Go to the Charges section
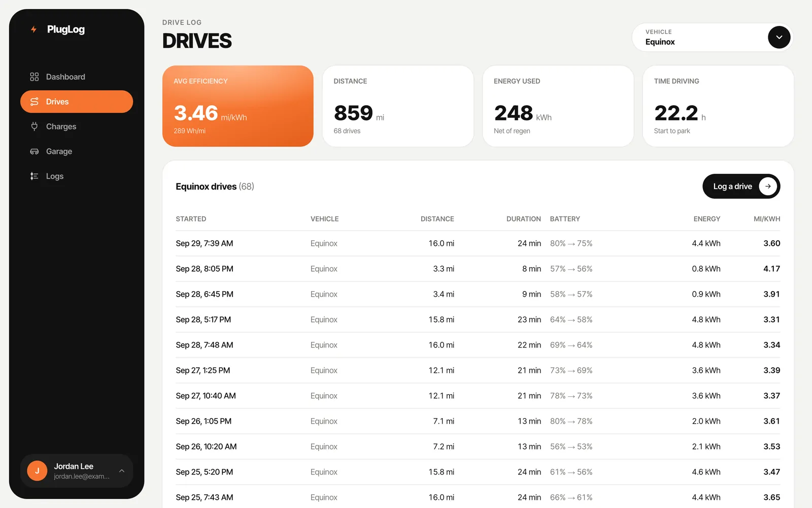The width and height of the screenshot is (812, 508). 77,126
